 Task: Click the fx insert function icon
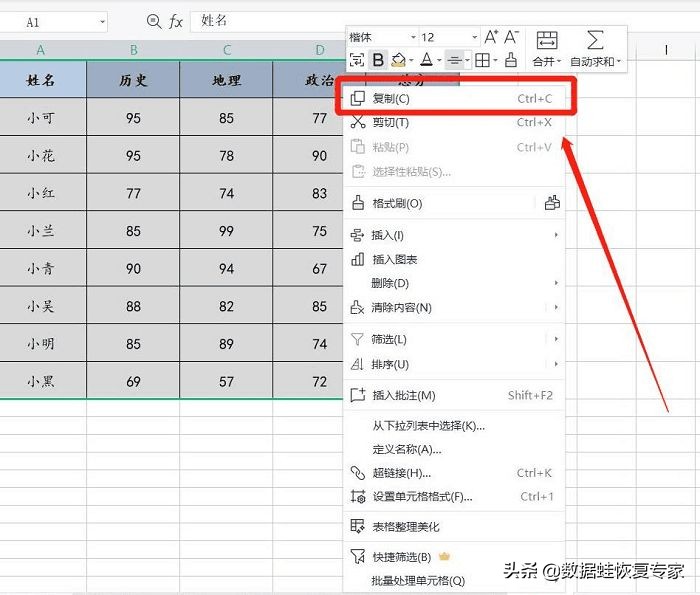tap(175, 21)
